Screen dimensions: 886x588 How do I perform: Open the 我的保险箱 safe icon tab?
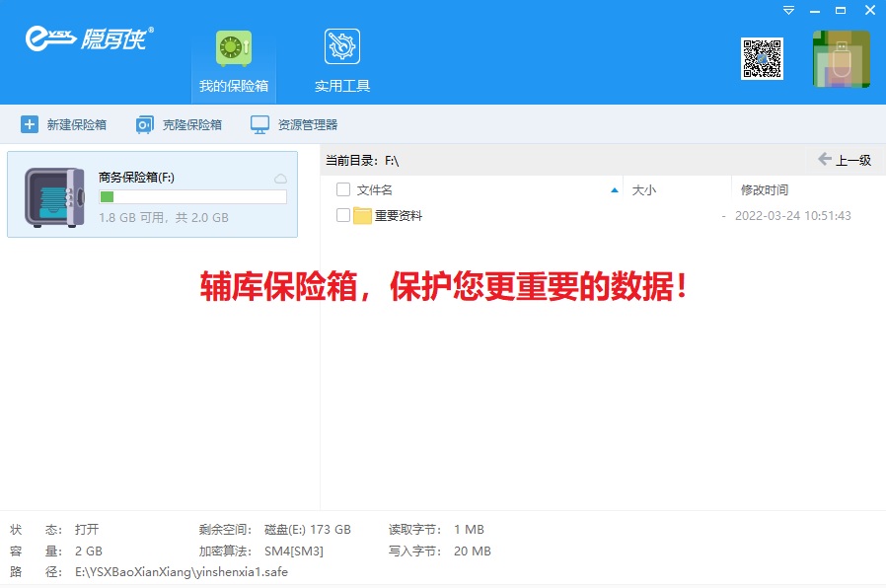[234, 48]
